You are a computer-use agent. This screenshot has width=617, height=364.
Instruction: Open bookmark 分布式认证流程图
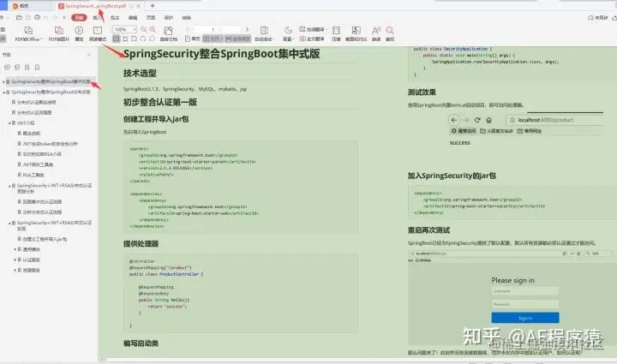coord(34,113)
